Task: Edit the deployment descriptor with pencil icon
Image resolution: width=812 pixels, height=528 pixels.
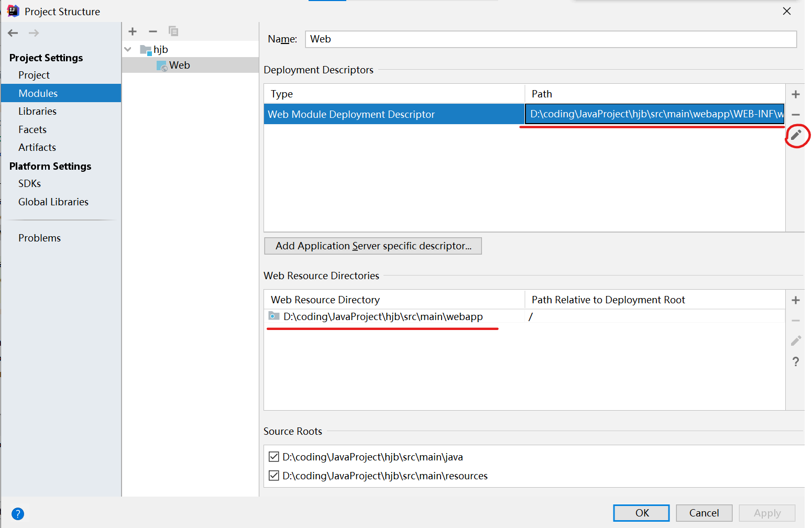Action: tap(796, 135)
